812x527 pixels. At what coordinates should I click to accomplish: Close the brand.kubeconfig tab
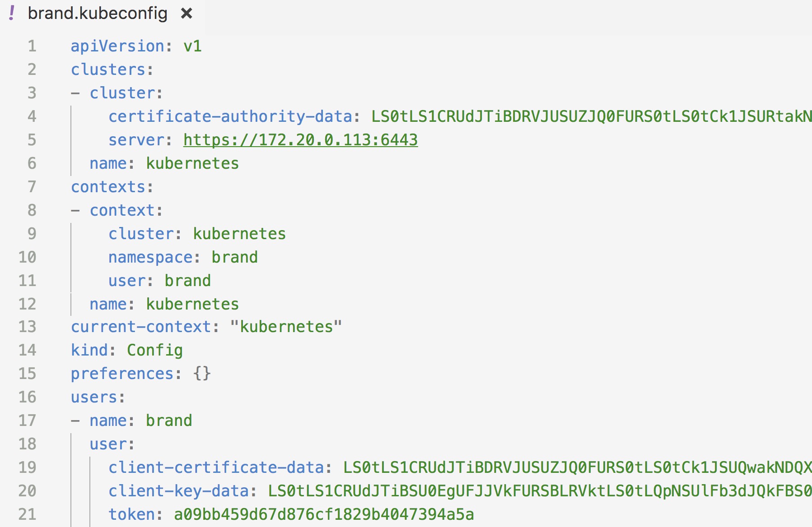(x=187, y=14)
